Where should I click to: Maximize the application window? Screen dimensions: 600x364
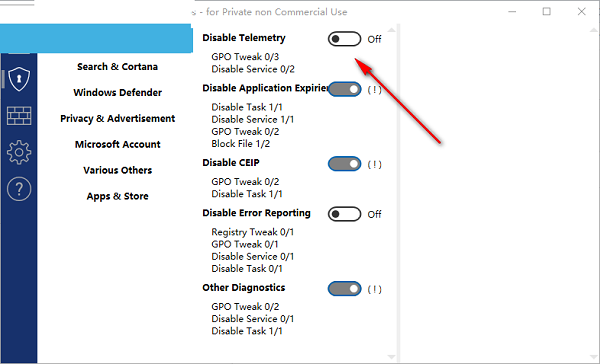547,11
